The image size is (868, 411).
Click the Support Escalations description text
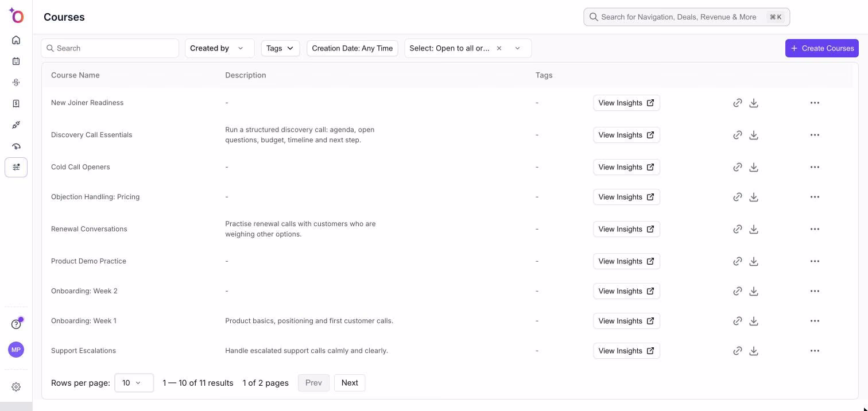[x=307, y=351]
